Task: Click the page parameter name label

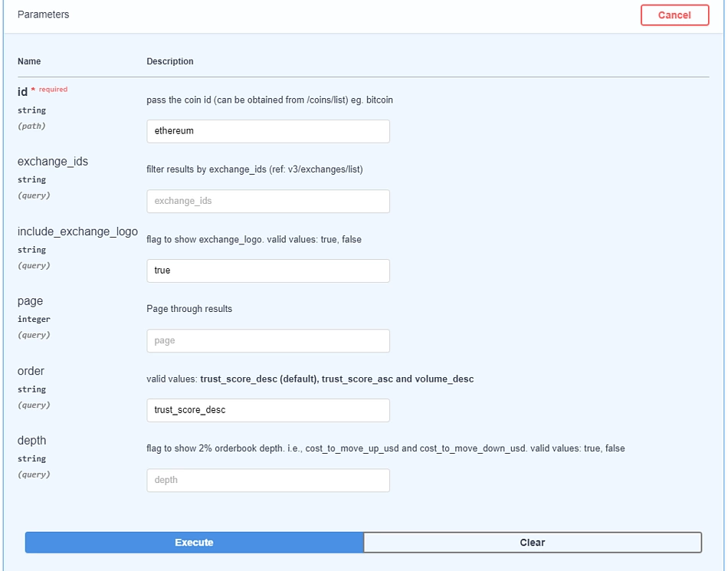Action: point(30,301)
